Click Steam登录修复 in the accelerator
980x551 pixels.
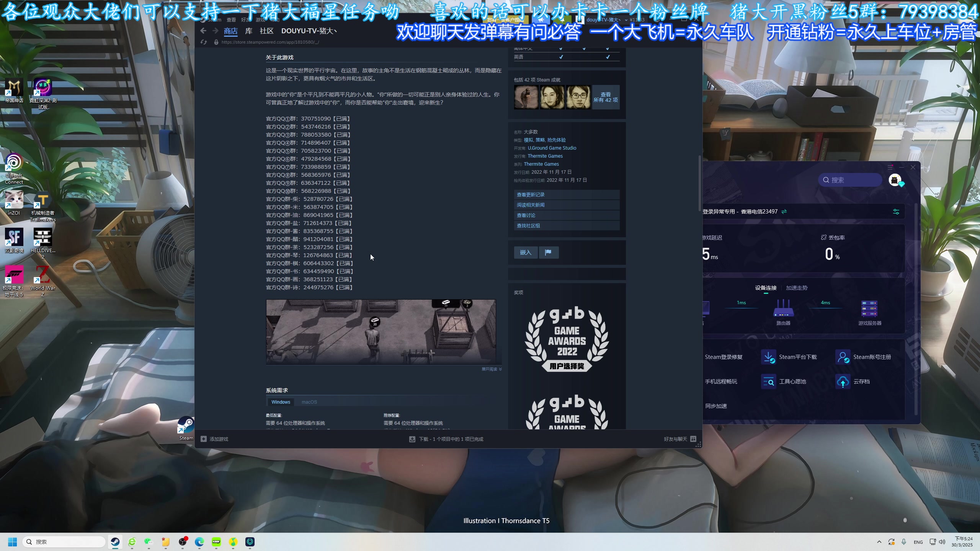[x=723, y=357]
